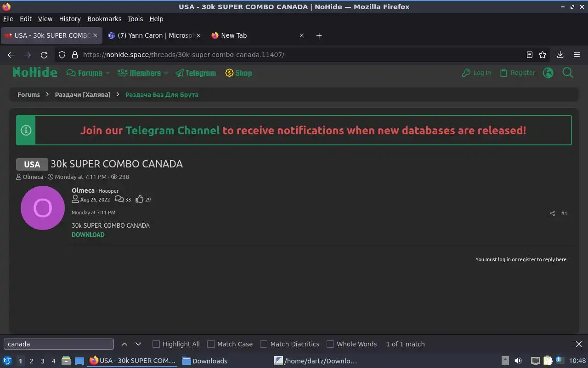
Task: Switch to virtual desktop 3
Action: (42, 361)
